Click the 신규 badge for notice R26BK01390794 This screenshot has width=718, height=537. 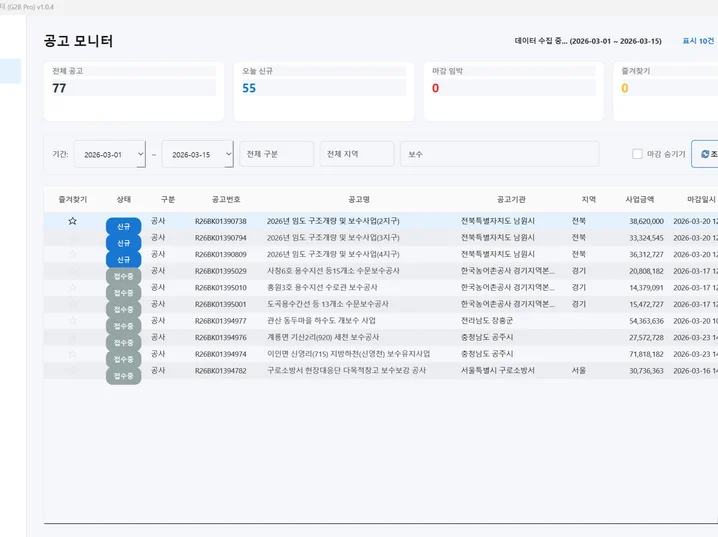click(123, 243)
